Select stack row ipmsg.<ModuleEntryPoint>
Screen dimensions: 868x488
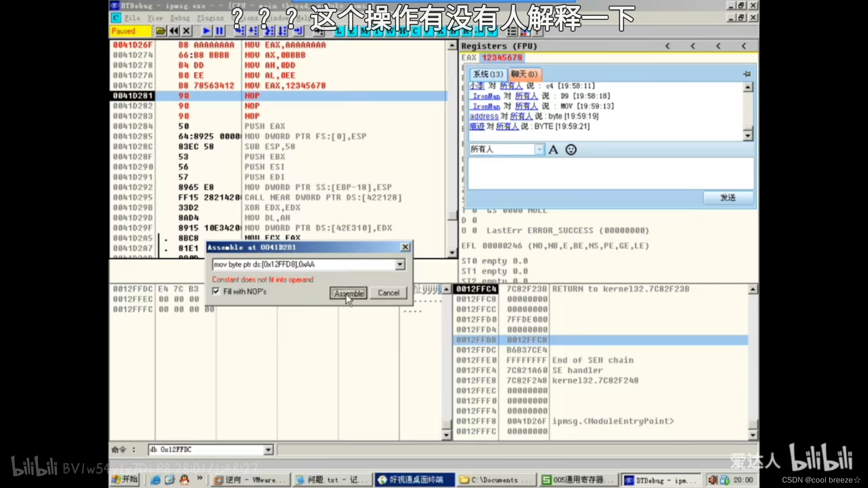click(601, 421)
